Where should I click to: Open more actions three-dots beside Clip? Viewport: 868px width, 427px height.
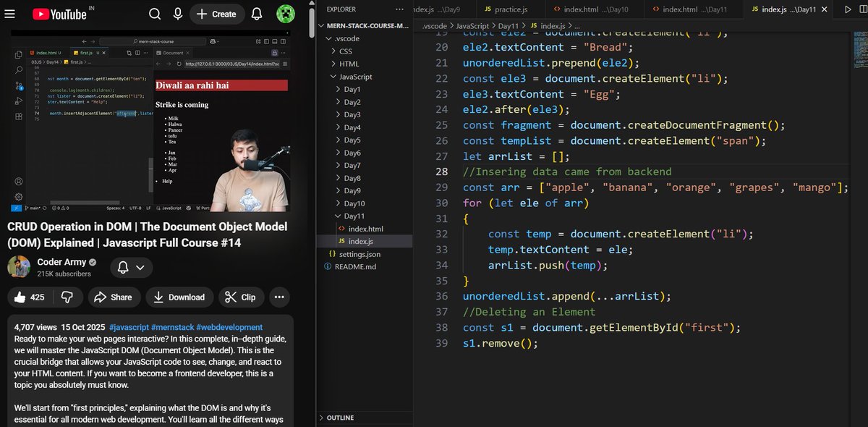(280, 297)
